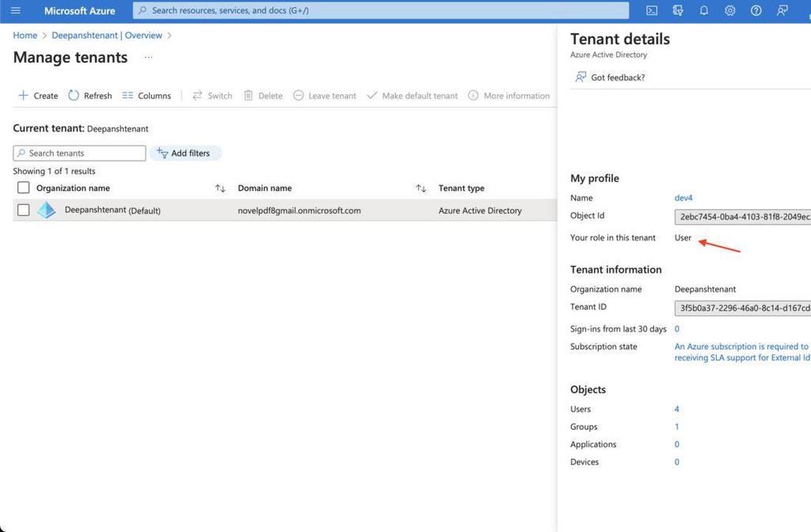
Task: Click the Tenant ID field
Action: [743, 308]
